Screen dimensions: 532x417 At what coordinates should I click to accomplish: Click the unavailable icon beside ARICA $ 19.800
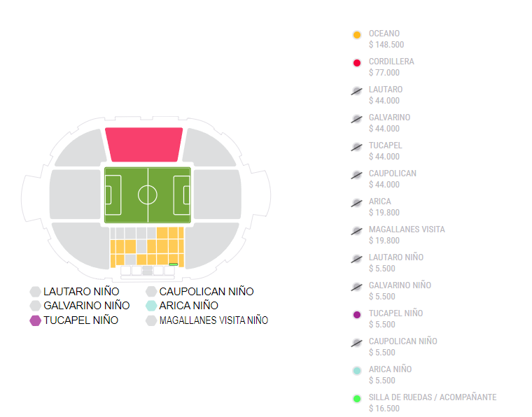pyautogui.click(x=357, y=203)
